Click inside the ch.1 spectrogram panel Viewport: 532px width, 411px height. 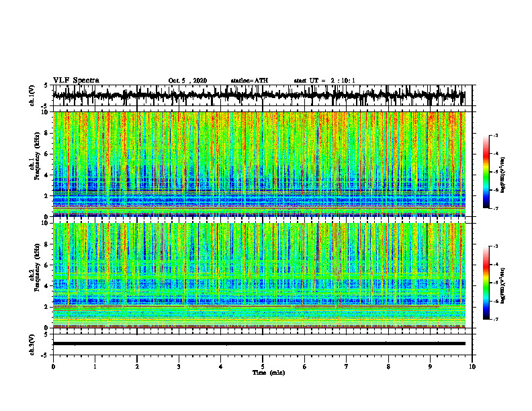pos(259,164)
